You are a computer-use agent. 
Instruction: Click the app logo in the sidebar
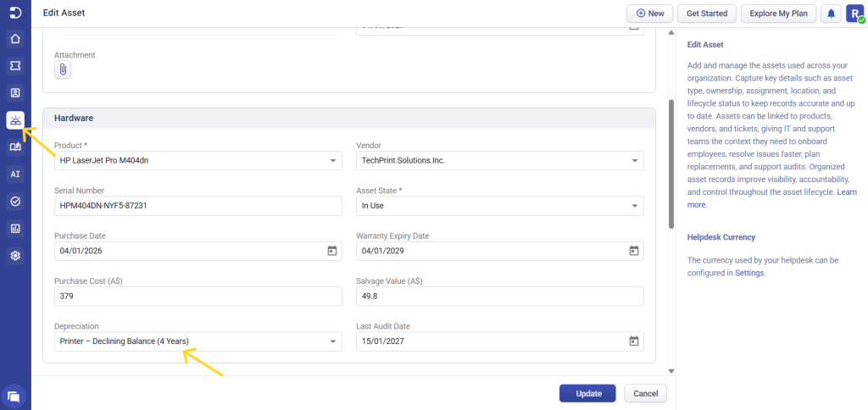click(15, 13)
